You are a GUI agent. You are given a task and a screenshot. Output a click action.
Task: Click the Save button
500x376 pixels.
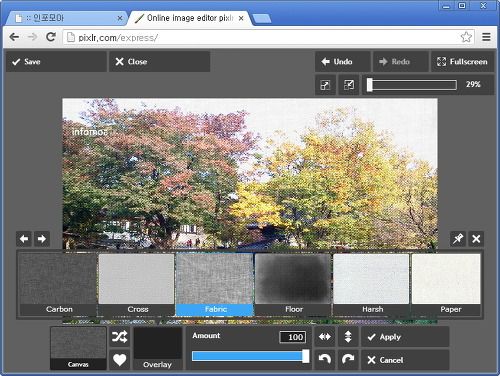[56, 62]
